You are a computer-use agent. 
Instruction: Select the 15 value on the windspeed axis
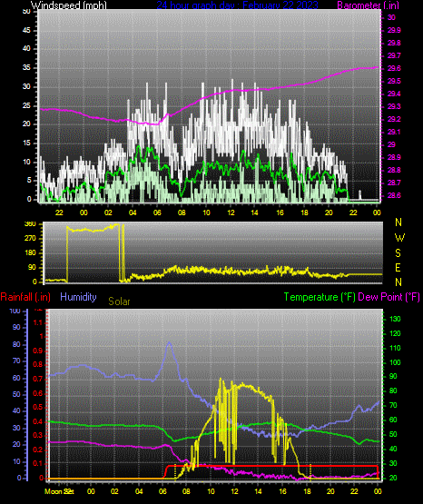click(x=26, y=143)
